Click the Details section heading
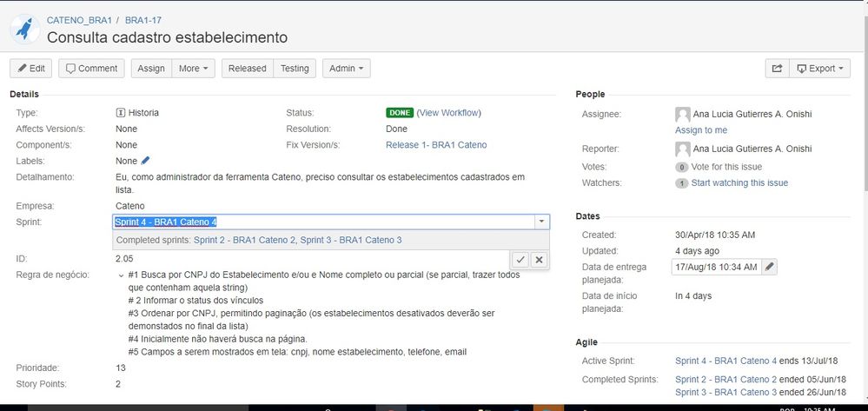Screen dimensions: 868x411 pyautogui.click(x=24, y=95)
